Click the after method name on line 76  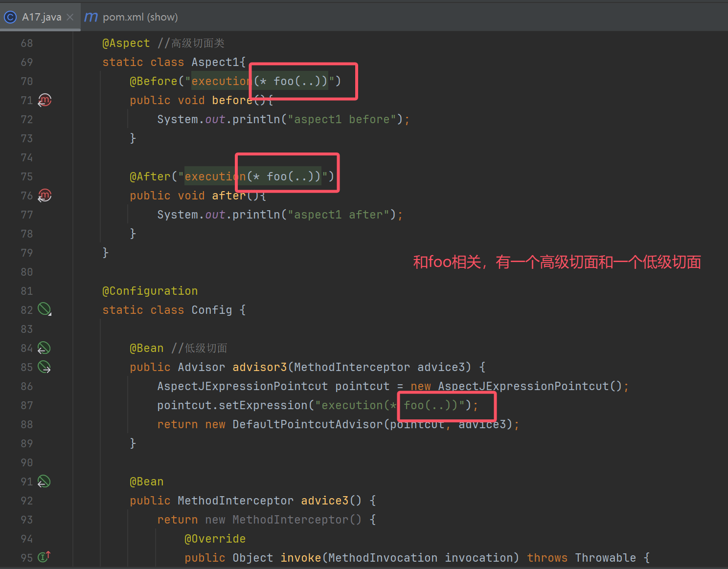[x=229, y=196]
